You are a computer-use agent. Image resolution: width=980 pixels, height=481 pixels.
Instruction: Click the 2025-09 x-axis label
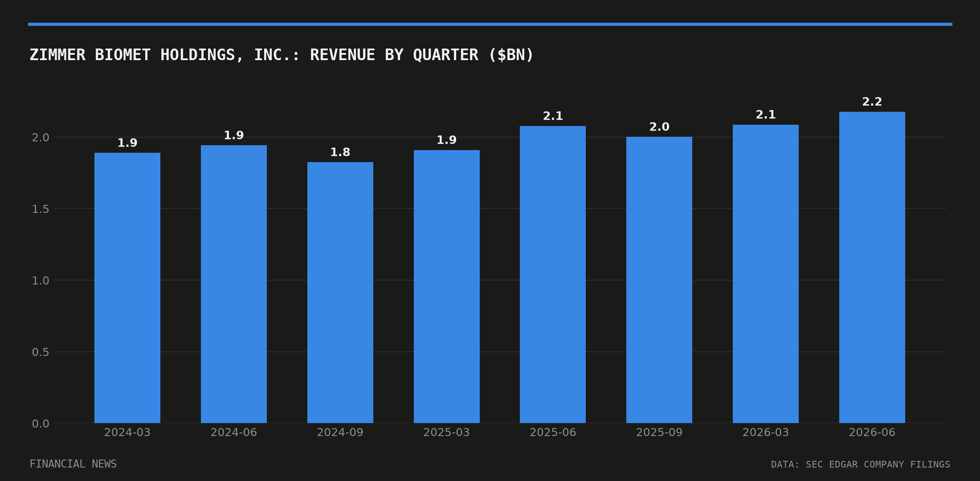coord(659,432)
